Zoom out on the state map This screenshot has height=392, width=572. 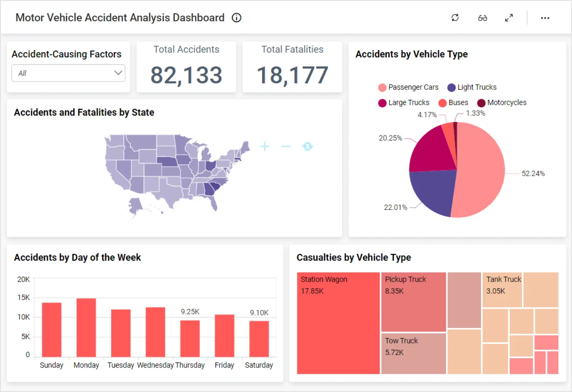(286, 146)
